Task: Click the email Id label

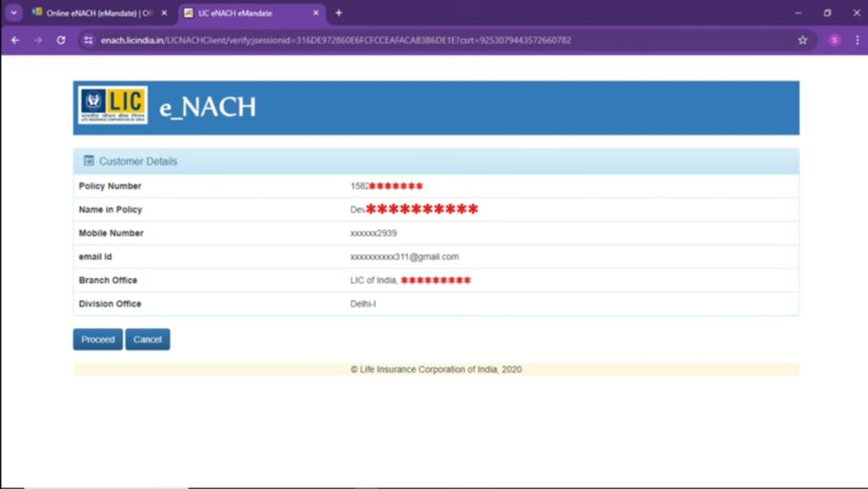Action: [x=95, y=257]
